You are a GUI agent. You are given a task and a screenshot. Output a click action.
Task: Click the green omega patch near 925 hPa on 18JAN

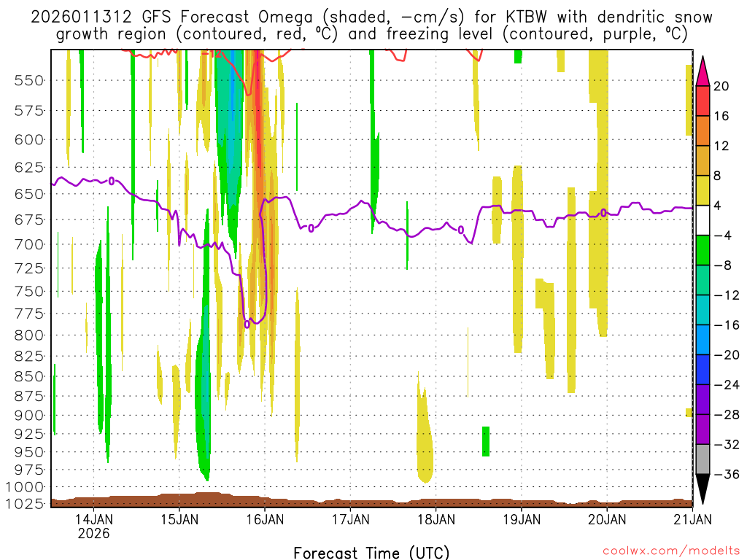tap(486, 441)
